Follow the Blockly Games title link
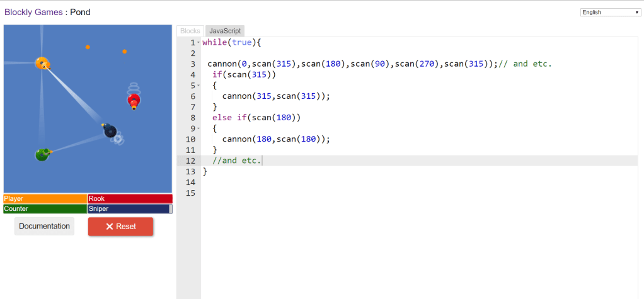 33,12
